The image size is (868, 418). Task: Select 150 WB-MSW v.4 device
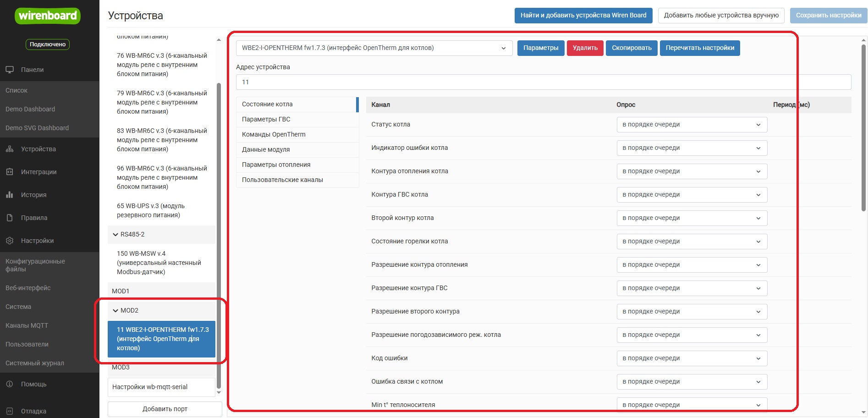click(162, 263)
